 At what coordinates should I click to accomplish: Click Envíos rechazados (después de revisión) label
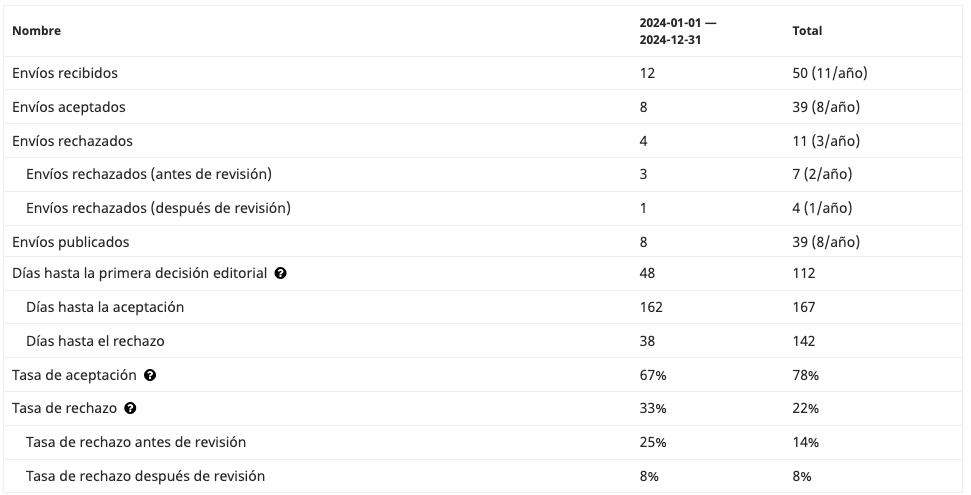click(x=158, y=208)
